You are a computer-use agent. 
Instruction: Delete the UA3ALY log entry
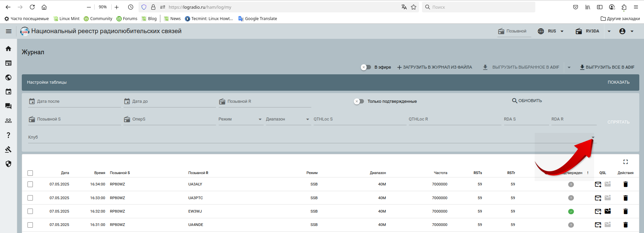(626, 184)
